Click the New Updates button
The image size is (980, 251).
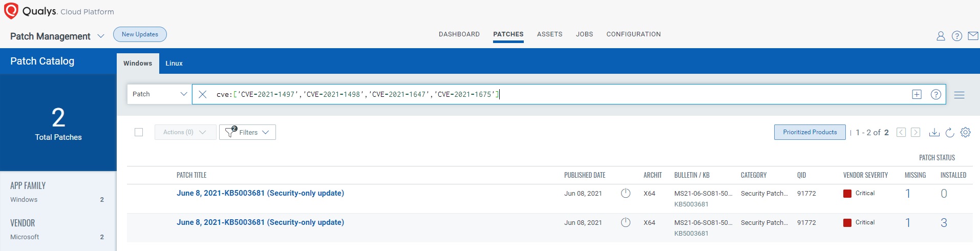pos(140,34)
